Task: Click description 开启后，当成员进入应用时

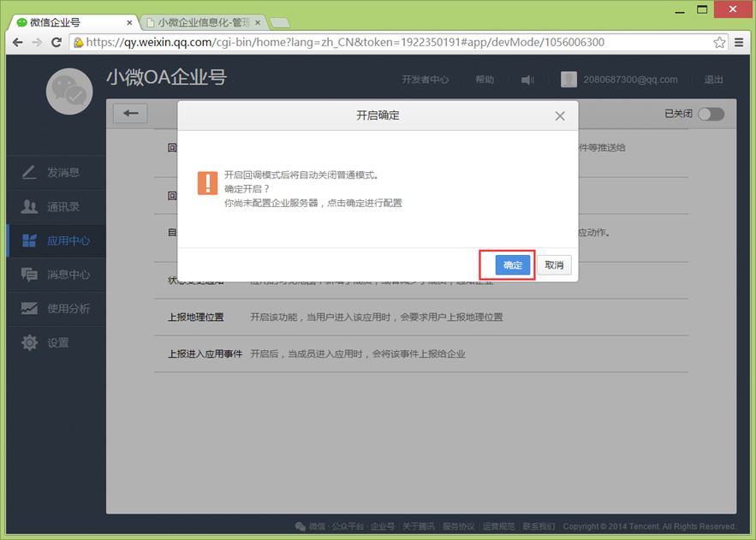Action: [x=358, y=354]
